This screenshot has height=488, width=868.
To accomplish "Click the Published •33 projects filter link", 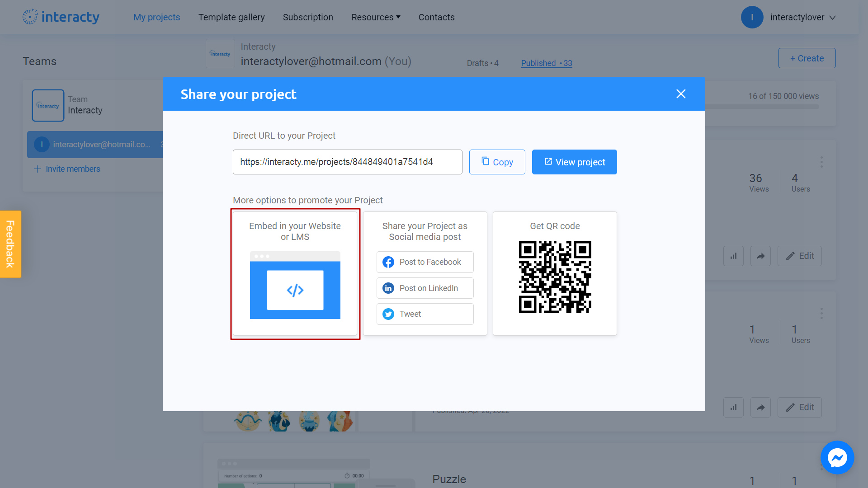I will pos(546,62).
